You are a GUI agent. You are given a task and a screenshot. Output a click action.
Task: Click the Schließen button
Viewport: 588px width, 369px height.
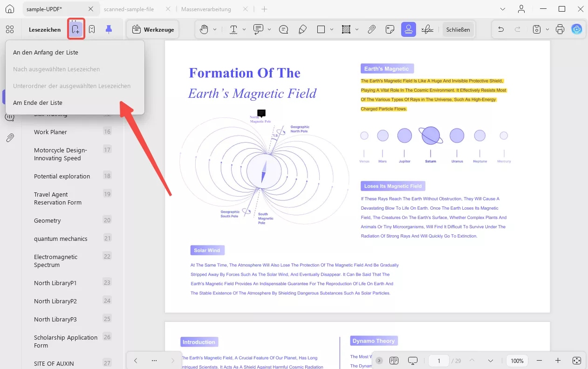pyautogui.click(x=458, y=29)
